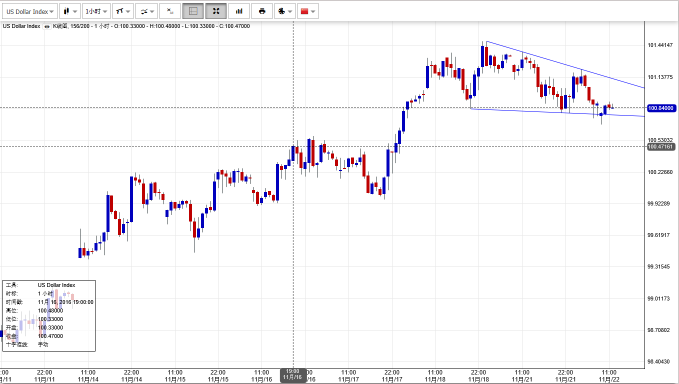Click the eye icon beside US Dollar Index label
The width and height of the screenshot is (679, 384).
tap(47, 26)
